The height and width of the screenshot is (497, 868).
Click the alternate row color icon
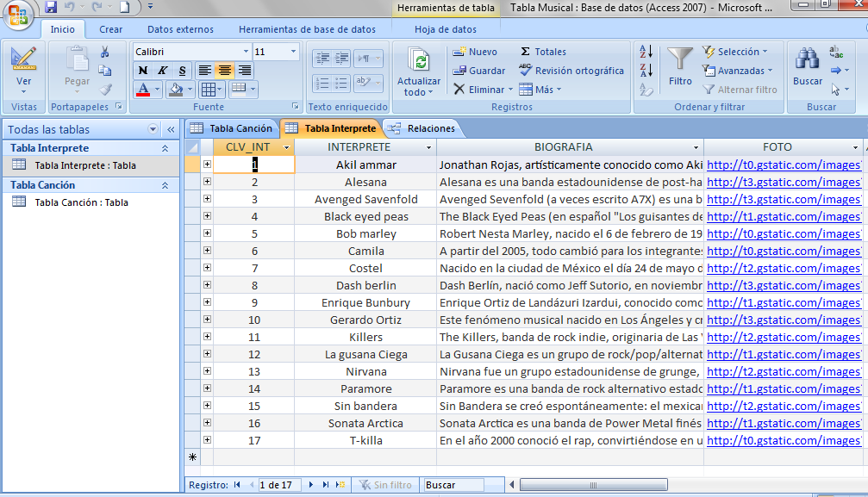(239, 89)
